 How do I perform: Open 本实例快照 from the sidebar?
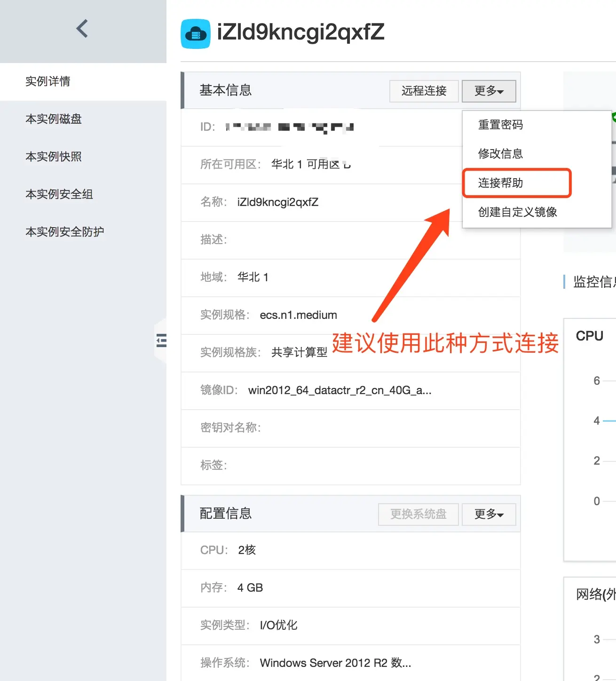53,157
